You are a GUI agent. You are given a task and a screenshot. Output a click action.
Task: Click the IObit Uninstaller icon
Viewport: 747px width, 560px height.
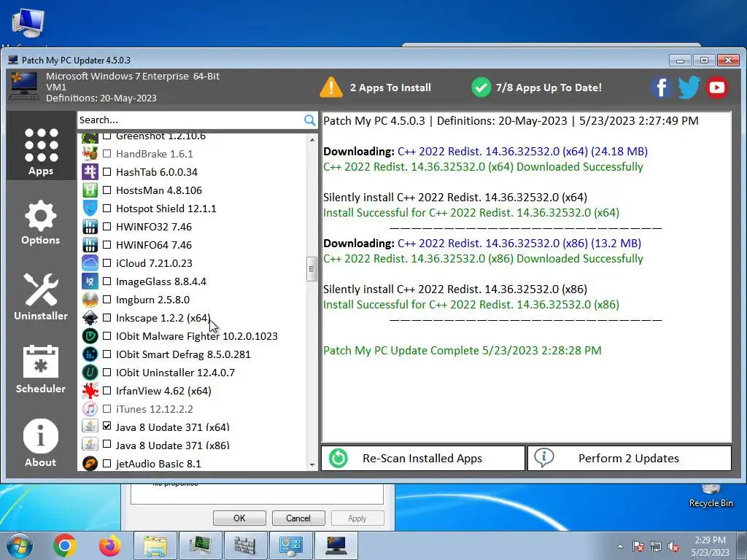click(x=90, y=373)
